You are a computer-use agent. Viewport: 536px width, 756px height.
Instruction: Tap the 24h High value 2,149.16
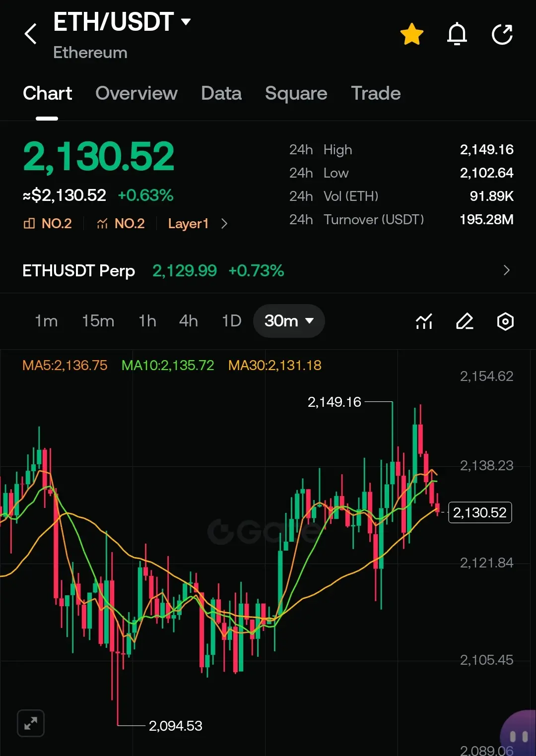pos(486,149)
